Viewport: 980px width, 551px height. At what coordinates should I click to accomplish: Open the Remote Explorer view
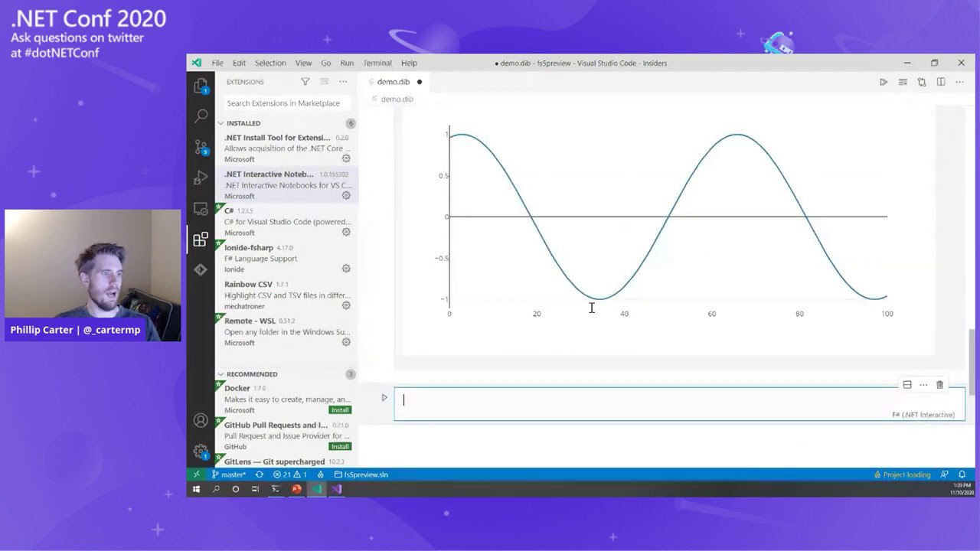point(201,208)
